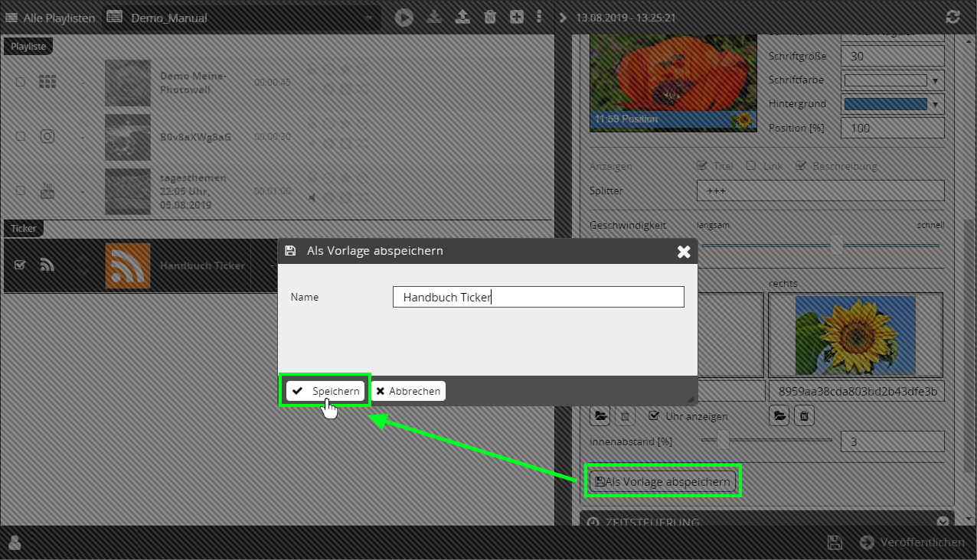The height and width of the screenshot is (560, 977).
Task: Toggle the 'Uhr anzeigen' checkbox
Action: click(654, 416)
